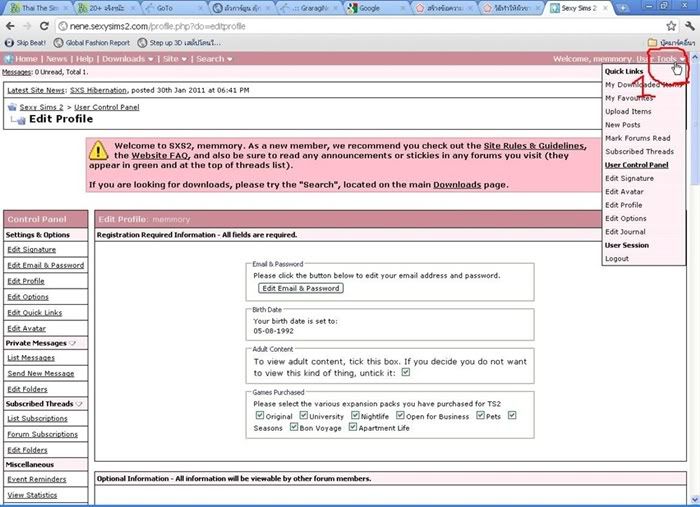This screenshot has width=700, height=507.
Task: Click the browser back arrow
Action: tap(10, 26)
